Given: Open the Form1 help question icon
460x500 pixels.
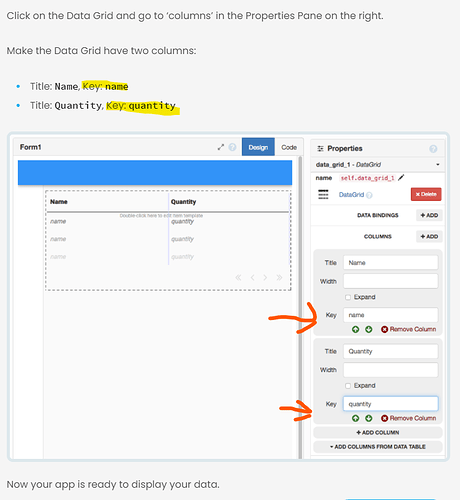Looking at the screenshot, I should point(232,147).
